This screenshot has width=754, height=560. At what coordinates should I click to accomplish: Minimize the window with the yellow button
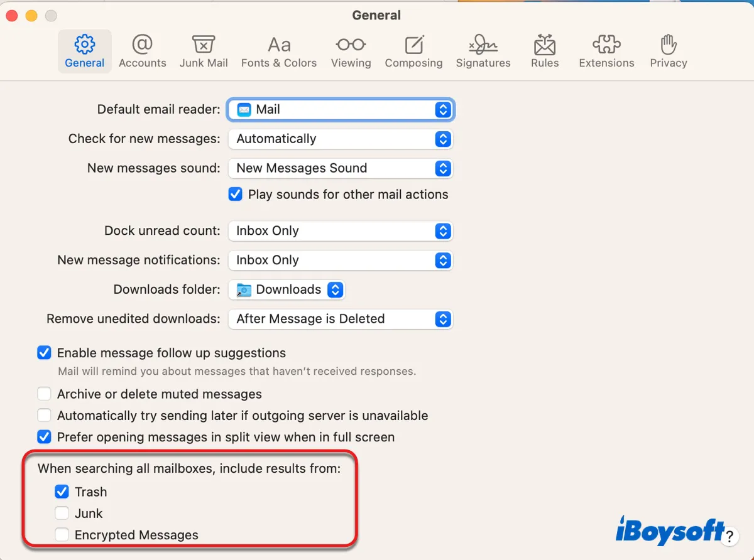pos(31,16)
